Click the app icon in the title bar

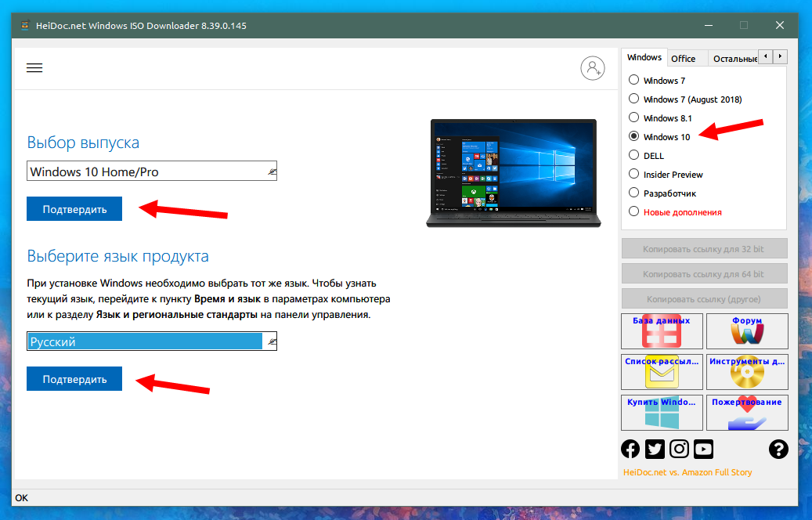tap(25, 25)
